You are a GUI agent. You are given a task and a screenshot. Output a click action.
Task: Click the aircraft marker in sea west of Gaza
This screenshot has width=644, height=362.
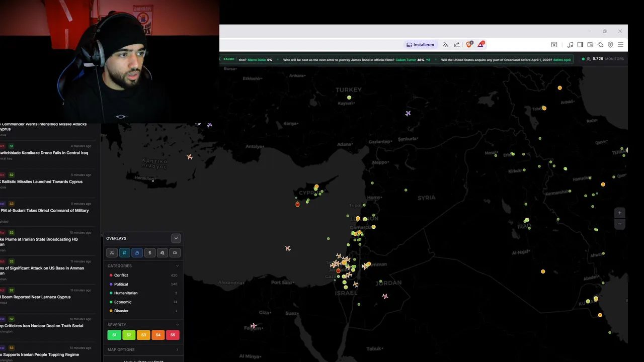click(x=288, y=248)
